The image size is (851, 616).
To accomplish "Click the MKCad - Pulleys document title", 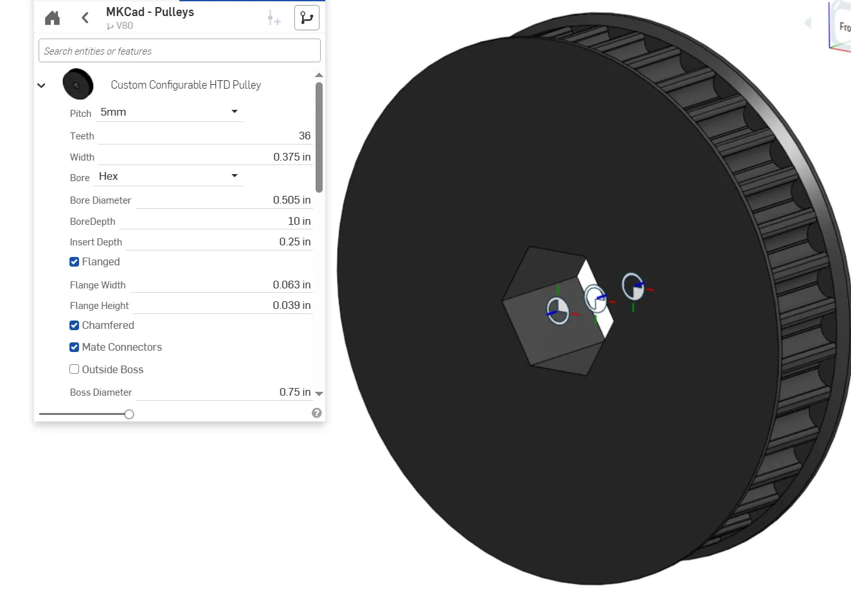I will point(150,12).
